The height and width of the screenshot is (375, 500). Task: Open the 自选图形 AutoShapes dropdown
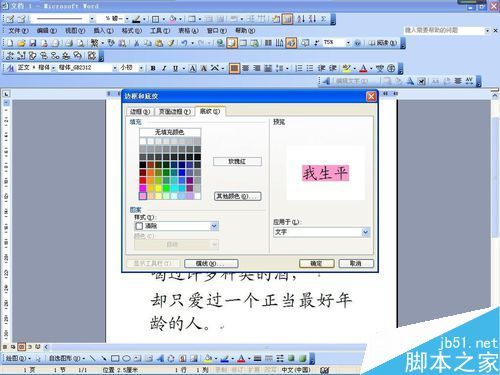click(x=67, y=359)
